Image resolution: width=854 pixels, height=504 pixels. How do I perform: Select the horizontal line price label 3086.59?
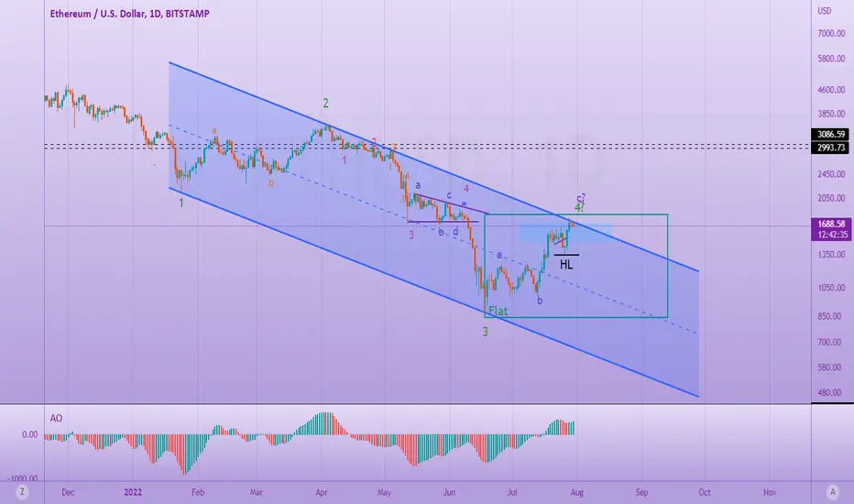point(831,134)
